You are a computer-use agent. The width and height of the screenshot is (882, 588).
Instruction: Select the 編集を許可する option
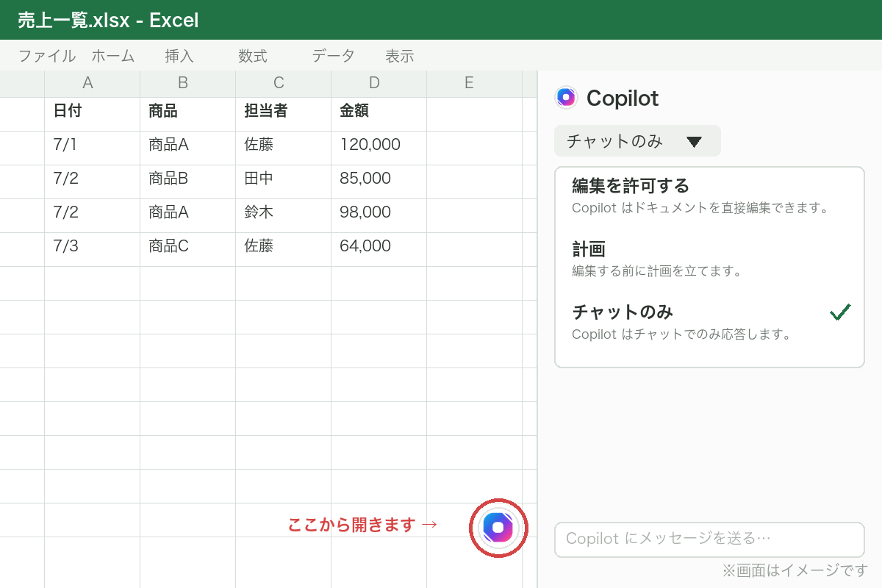point(709,196)
